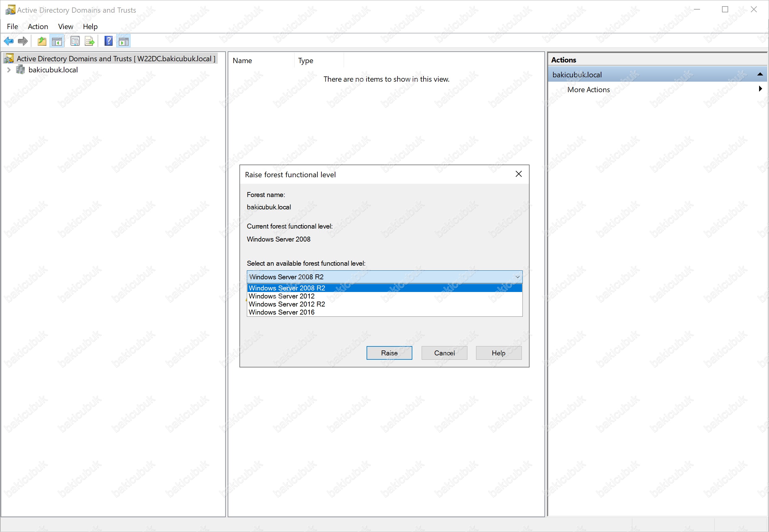Image resolution: width=769 pixels, height=532 pixels.
Task: Sort by the Name column header
Action: (261, 61)
